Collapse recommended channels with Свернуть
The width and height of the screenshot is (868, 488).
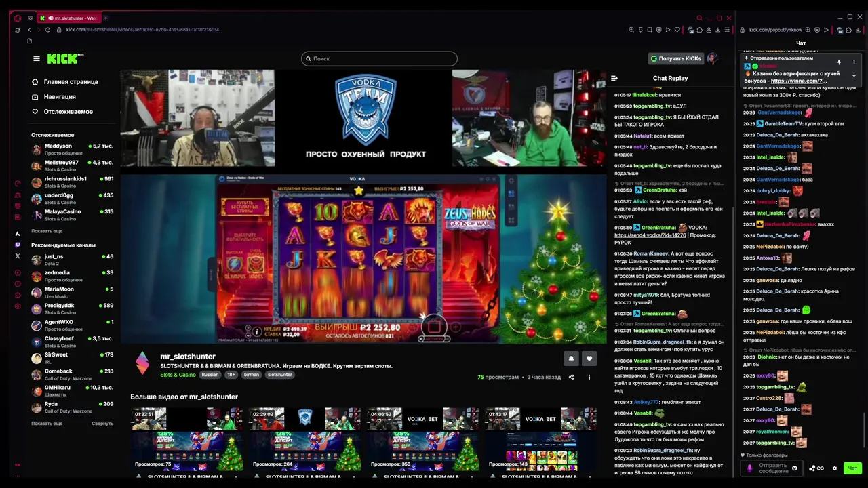point(102,424)
